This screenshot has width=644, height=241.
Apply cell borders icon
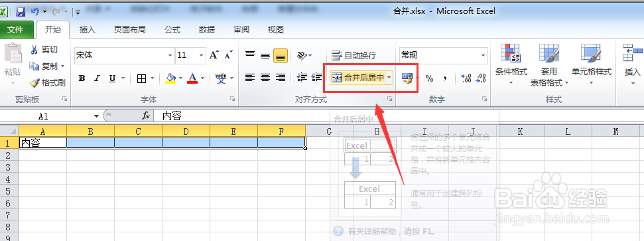point(142,78)
